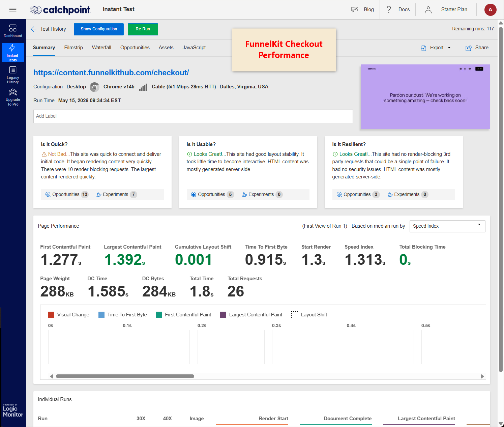
Task: Click the Render Start column header
Action: click(x=273, y=419)
